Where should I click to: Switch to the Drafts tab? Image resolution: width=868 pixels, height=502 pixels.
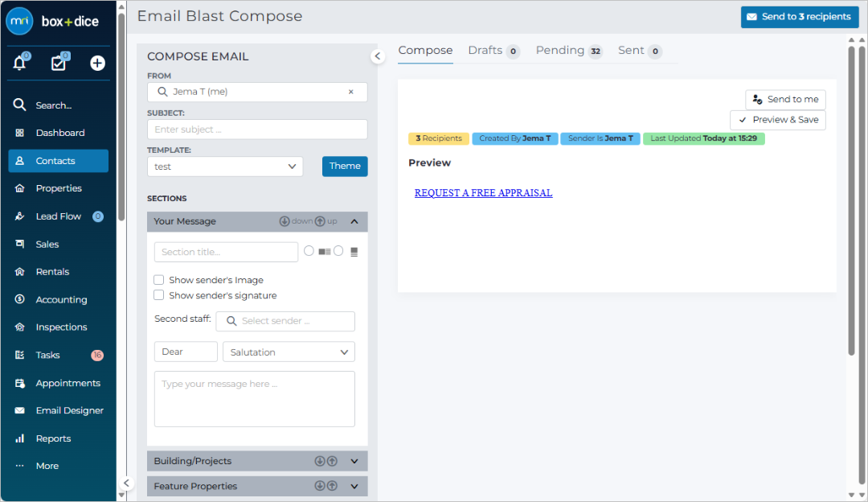[x=493, y=51]
